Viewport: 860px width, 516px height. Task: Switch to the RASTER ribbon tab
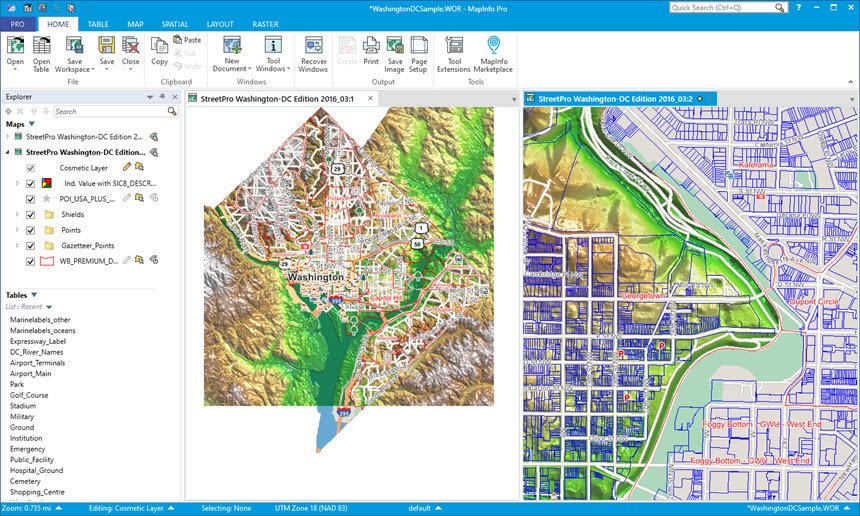click(x=265, y=24)
